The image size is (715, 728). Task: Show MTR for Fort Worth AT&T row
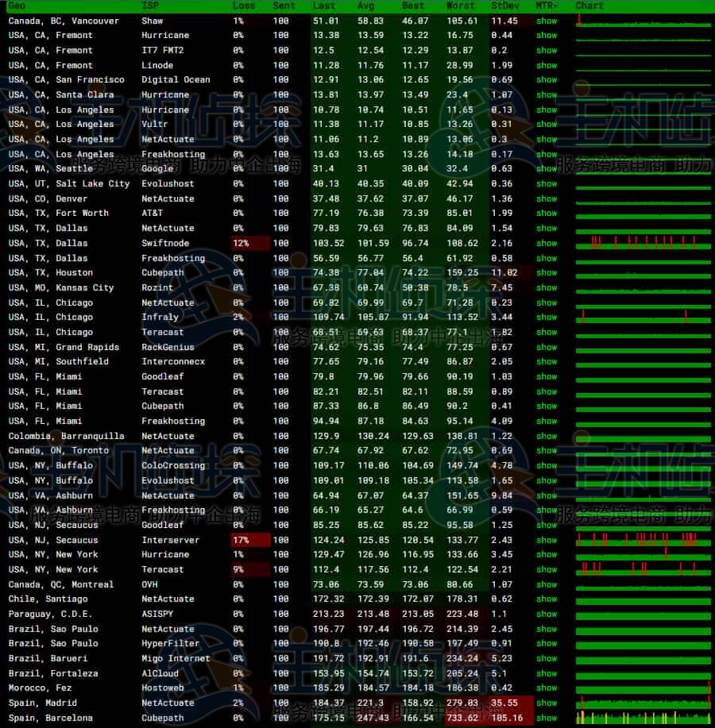pos(547,213)
